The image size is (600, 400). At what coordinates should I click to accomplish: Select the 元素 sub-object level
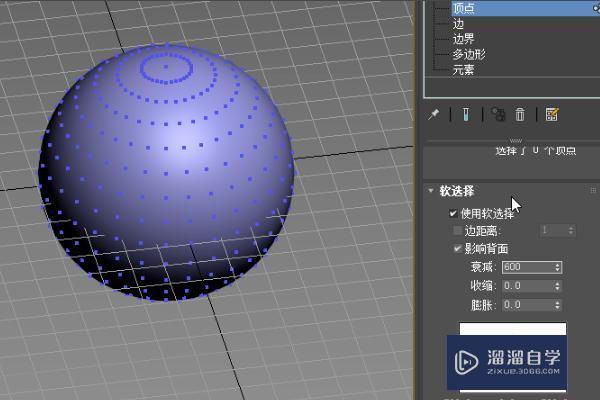[463, 70]
